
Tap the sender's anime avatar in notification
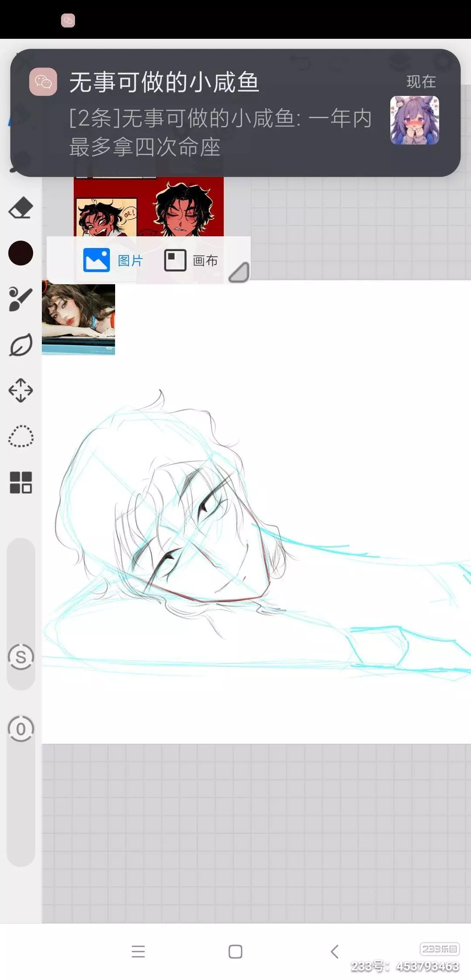pos(414,120)
